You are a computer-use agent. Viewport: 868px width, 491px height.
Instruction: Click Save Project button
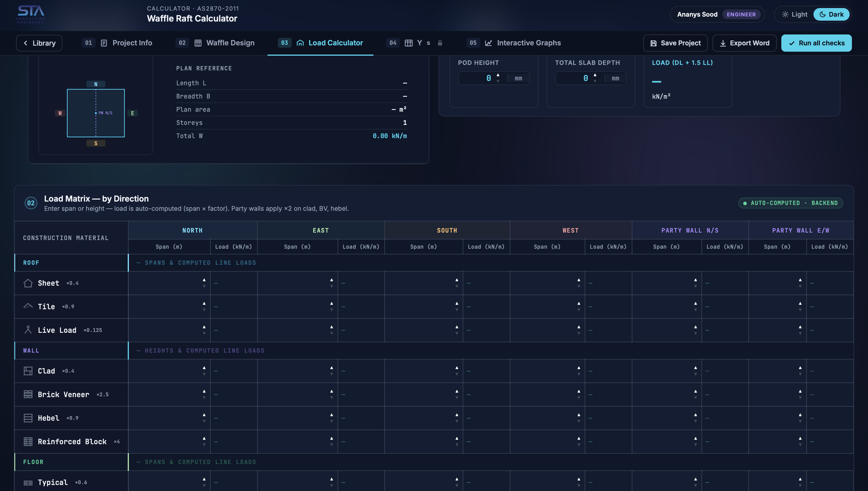[x=675, y=43]
